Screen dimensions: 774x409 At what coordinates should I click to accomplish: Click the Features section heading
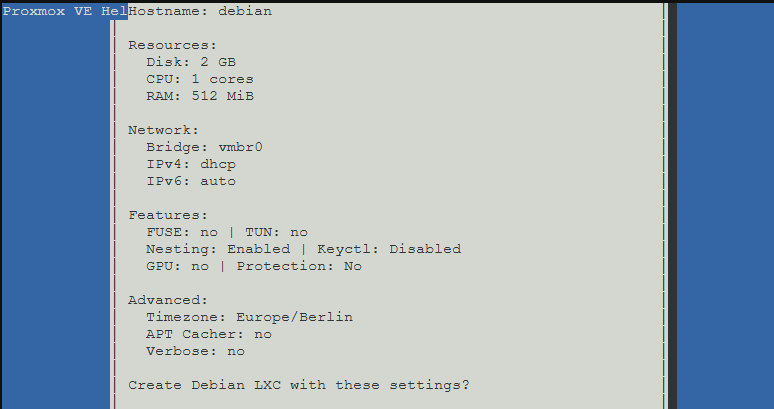[x=168, y=215]
